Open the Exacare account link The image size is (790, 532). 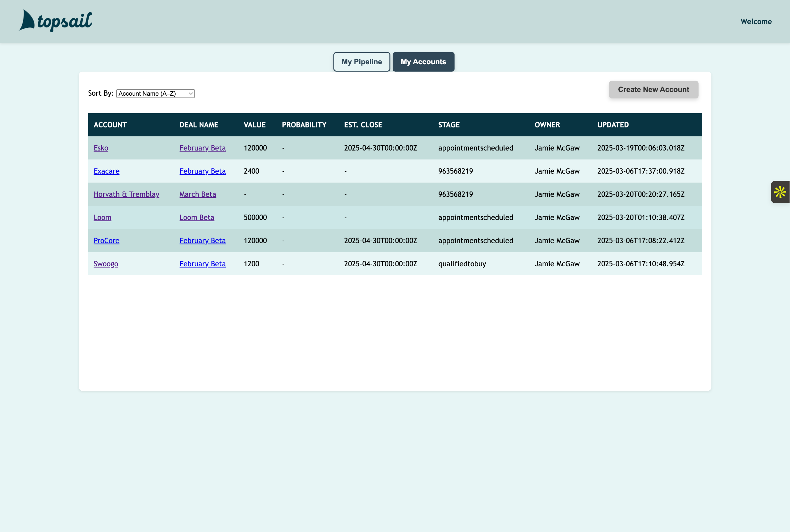coord(106,171)
